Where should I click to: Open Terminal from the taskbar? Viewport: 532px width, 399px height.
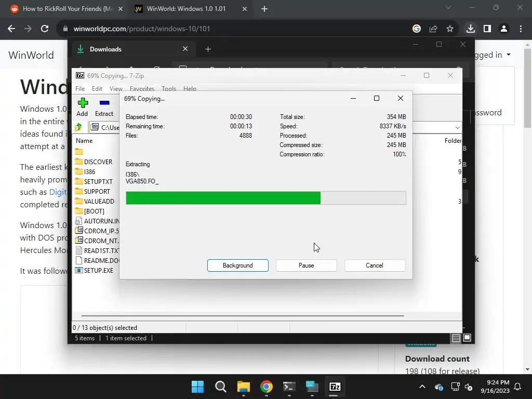[289, 387]
